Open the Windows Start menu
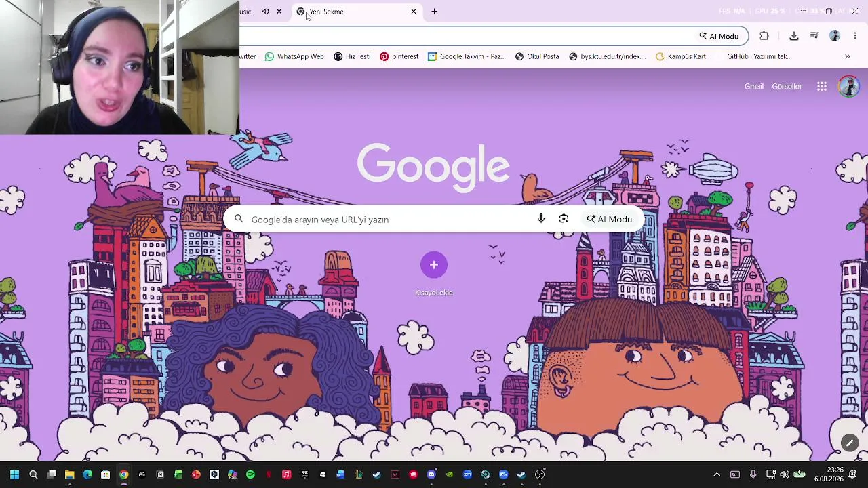The image size is (868, 488). 14,474
